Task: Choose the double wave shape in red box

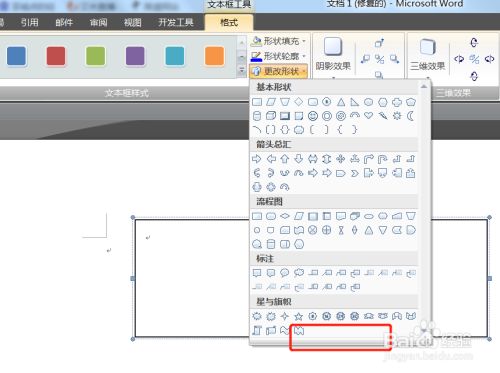Action: click(299, 330)
